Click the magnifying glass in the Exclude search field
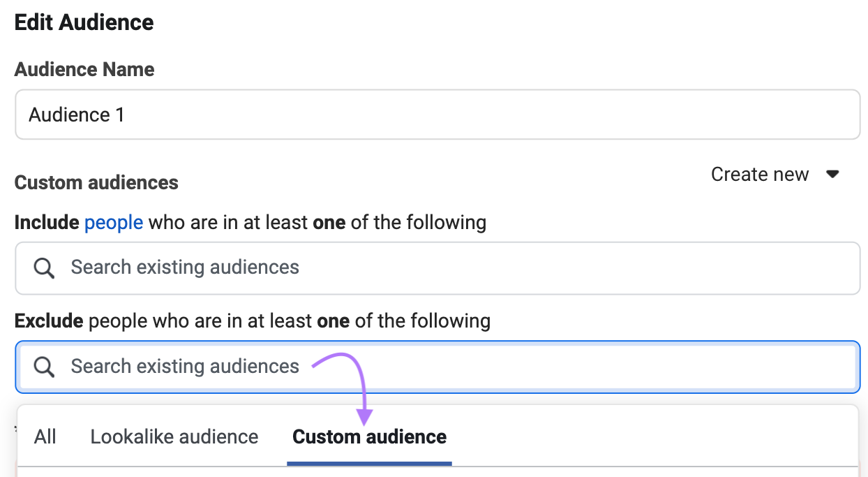 pos(43,366)
